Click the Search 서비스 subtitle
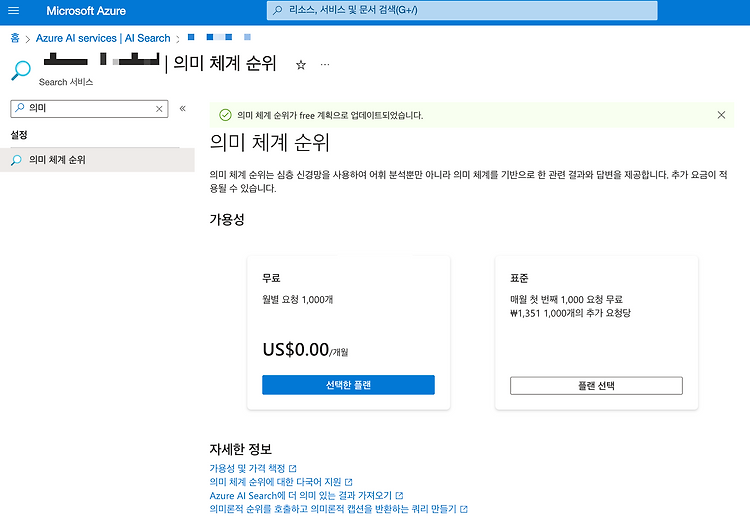This screenshot has width=750, height=522. point(66,82)
